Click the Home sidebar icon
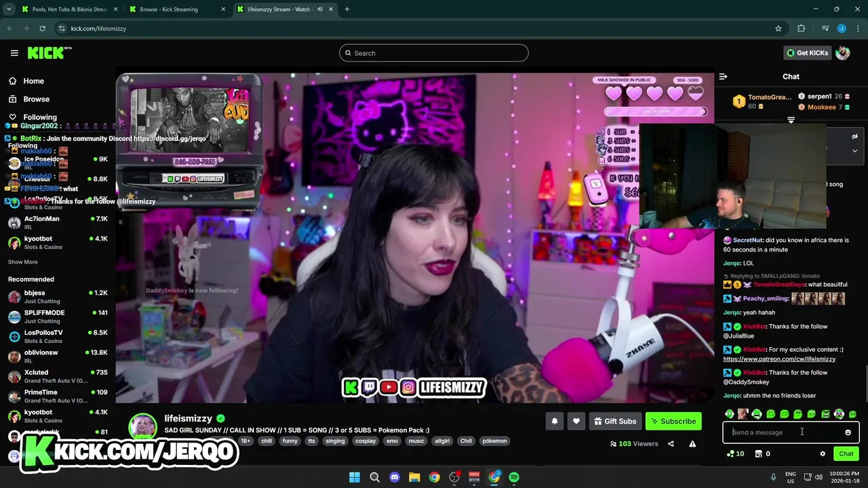The width and height of the screenshot is (868, 488). click(12, 81)
